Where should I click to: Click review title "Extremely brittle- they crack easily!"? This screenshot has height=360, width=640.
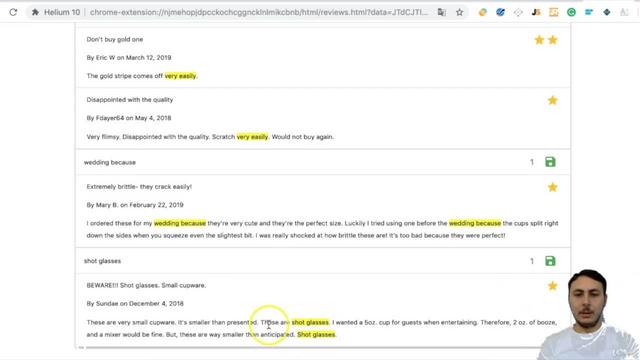[139, 187]
